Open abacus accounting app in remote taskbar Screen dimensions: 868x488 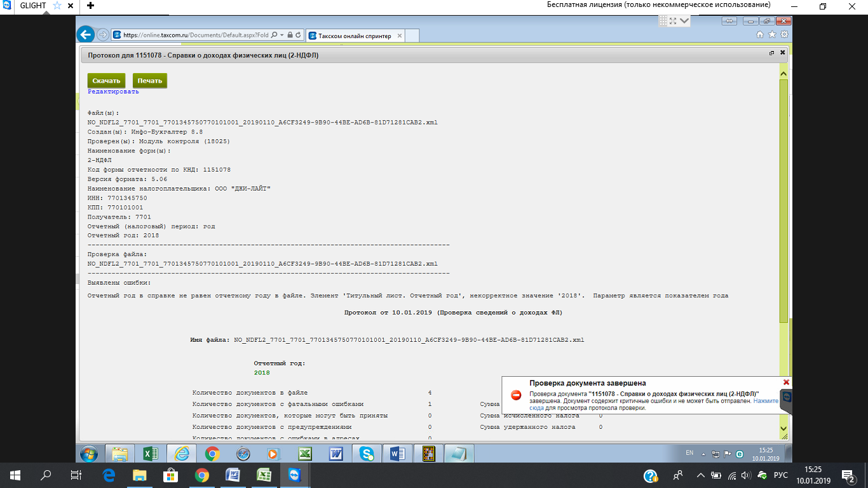tap(428, 454)
